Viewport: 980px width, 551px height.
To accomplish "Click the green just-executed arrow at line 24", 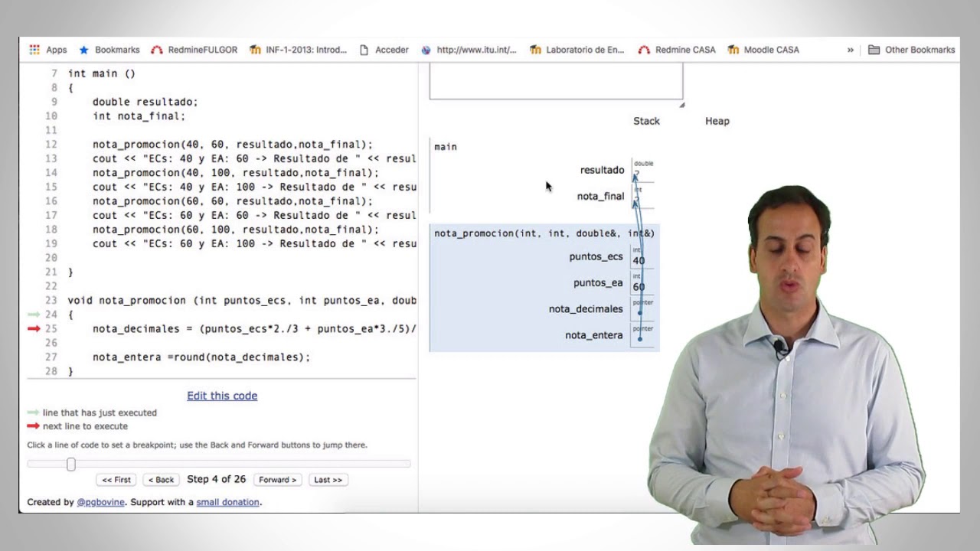I will [34, 315].
